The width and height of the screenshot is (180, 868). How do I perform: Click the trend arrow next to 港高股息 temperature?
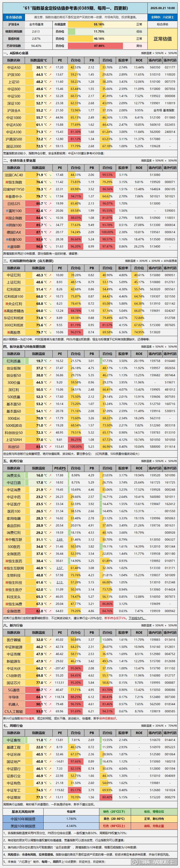click(x=51, y=332)
